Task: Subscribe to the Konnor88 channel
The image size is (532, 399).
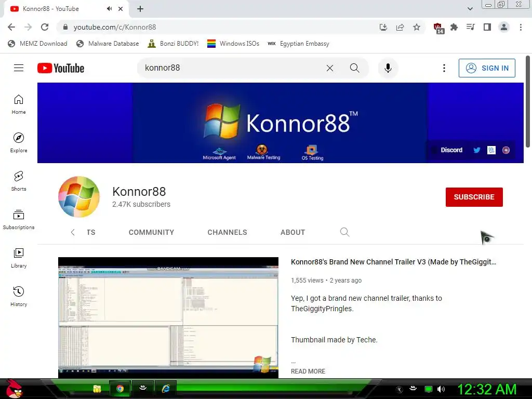Action: tap(474, 197)
